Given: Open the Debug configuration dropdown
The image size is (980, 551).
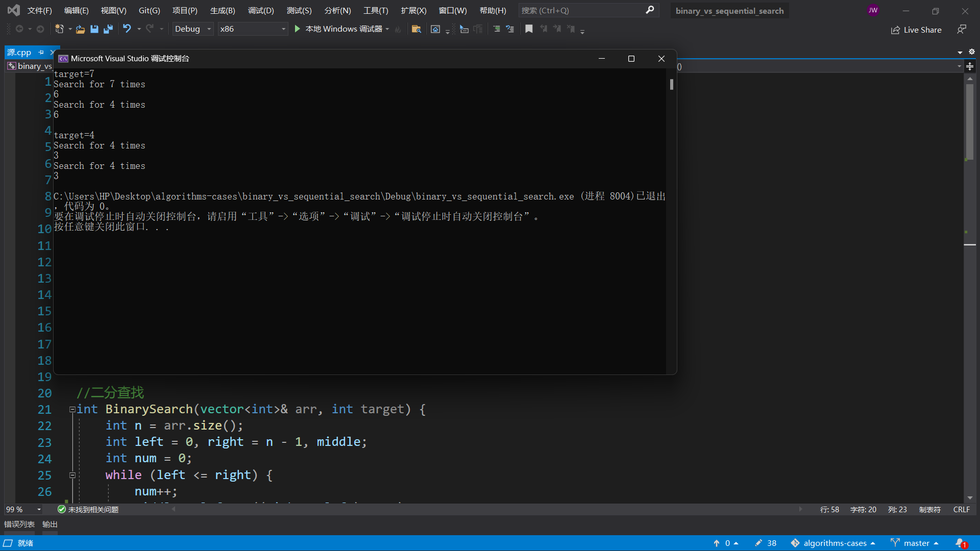Looking at the screenshot, I should click(192, 29).
